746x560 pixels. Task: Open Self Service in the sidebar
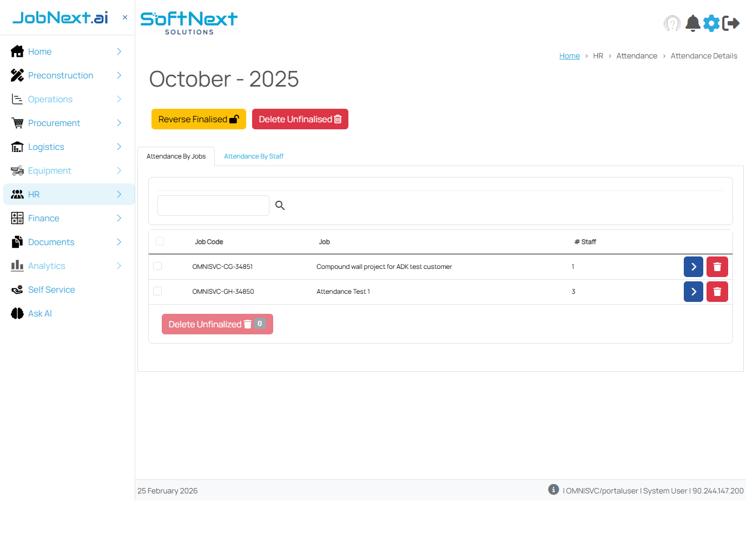pyautogui.click(x=51, y=289)
